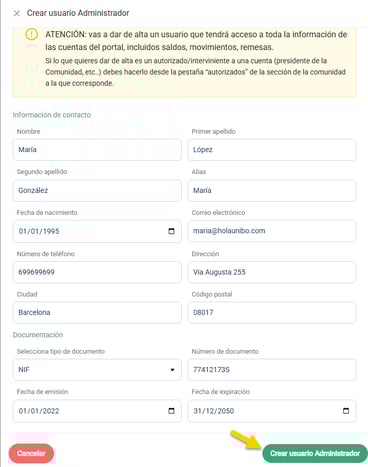The width and height of the screenshot is (368, 467).
Task: Focus the Ciudad field with Barcelona
Action: (x=97, y=312)
